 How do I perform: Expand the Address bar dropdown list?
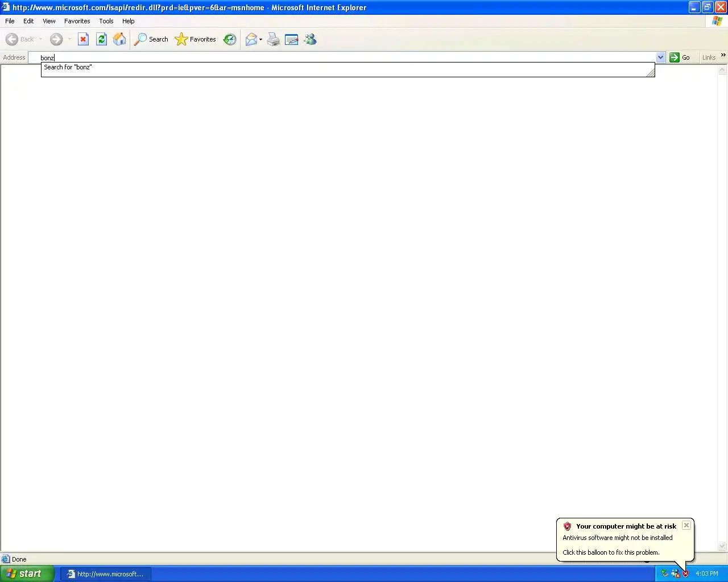point(660,57)
